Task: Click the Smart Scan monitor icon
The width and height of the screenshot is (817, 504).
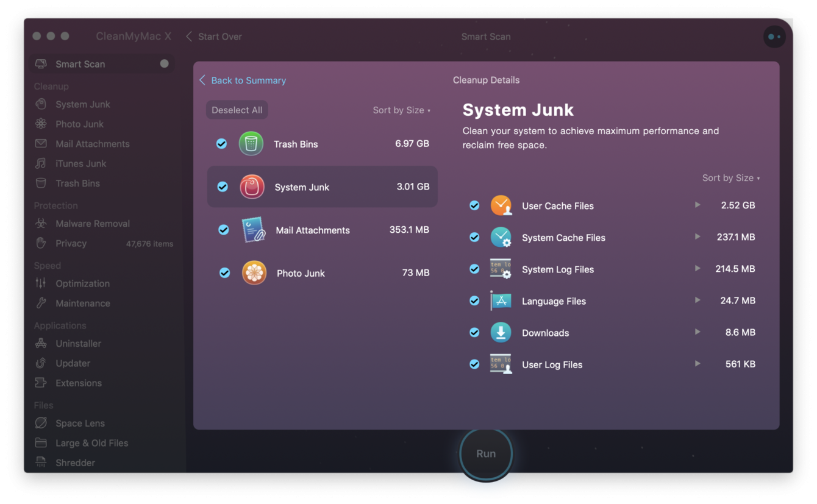Action: point(41,64)
